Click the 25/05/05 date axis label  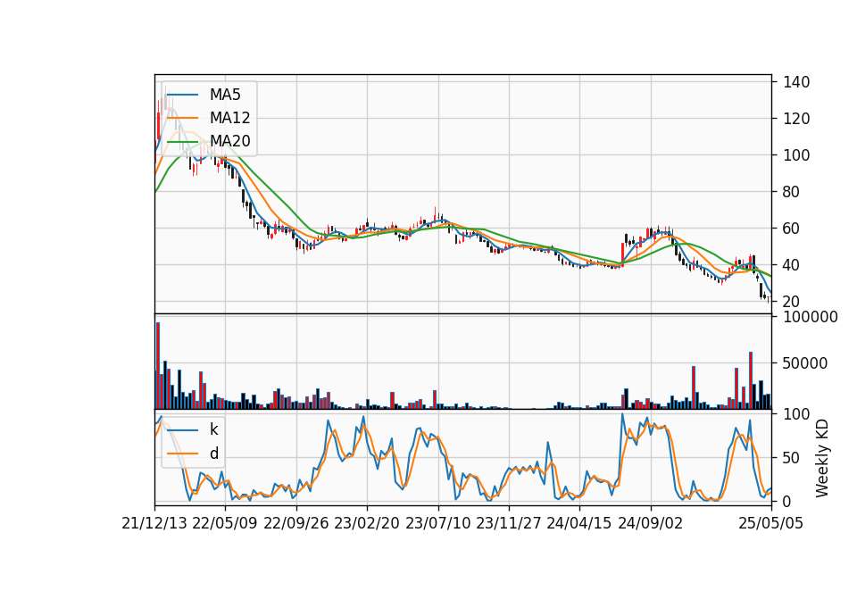pos(770,523)
